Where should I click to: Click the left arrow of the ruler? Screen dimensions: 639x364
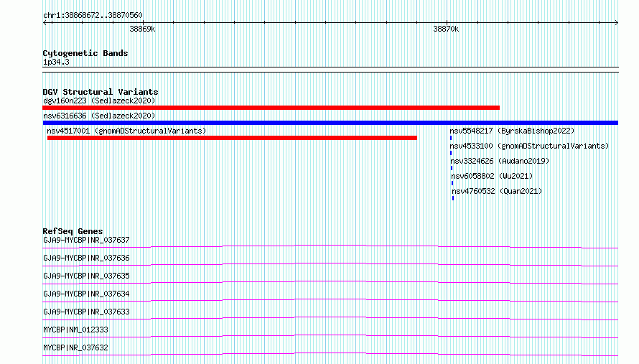point(45,22)
